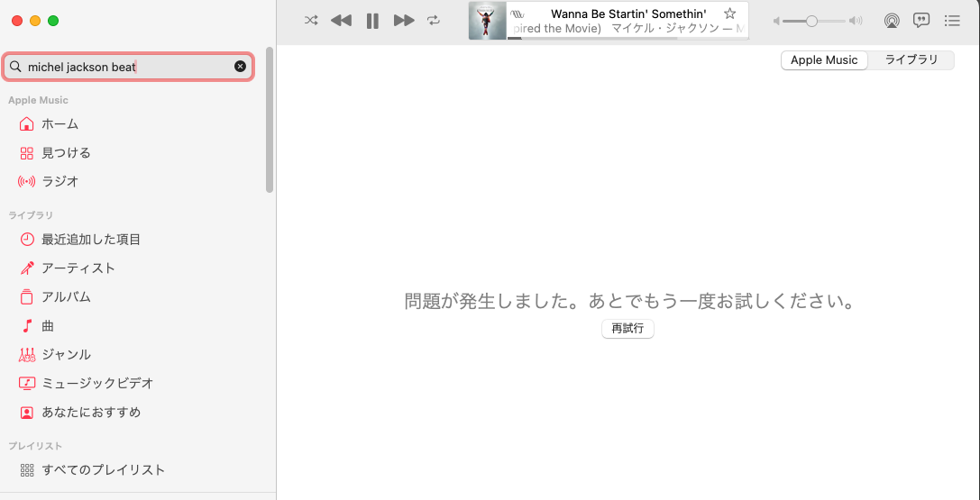Click the マイケル・ジャクソン artist text
The width and height of the screenshot is (980, 500).
[666, 30]
